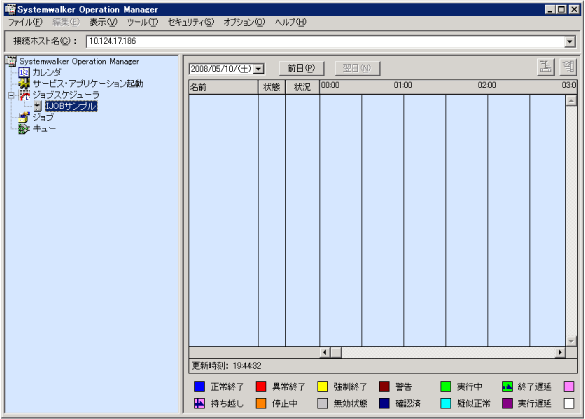The height and width of the screenshot is (419, 585).
Task: Click the gray 無効状態 legend swatch
Action: [322, 403]
